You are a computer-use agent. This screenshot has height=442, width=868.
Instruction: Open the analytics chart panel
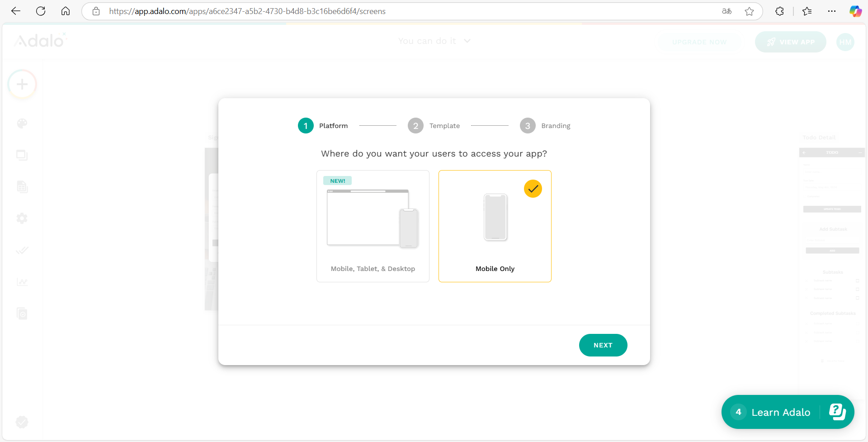22,282
